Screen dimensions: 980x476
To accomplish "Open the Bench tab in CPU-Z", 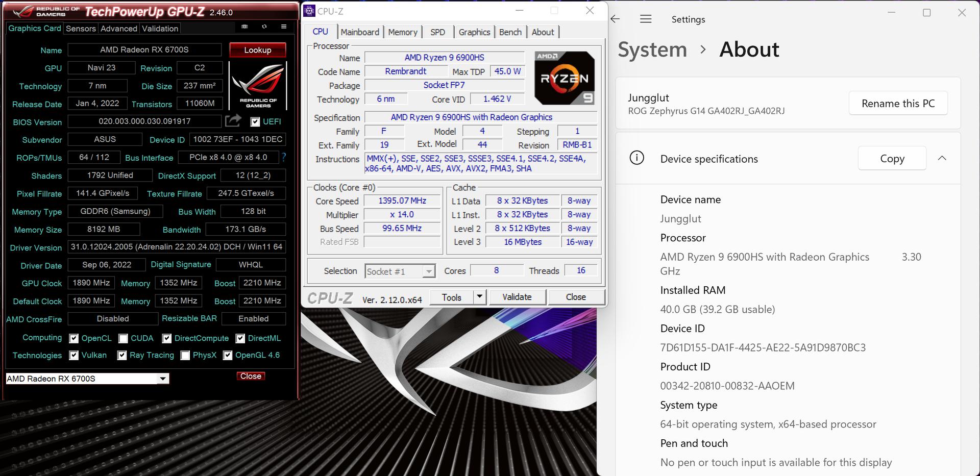I will 510,32.
